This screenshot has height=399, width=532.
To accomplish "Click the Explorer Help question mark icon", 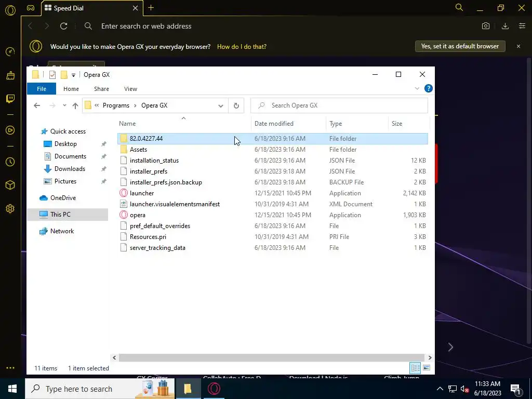I will click(x=428, y=88).
